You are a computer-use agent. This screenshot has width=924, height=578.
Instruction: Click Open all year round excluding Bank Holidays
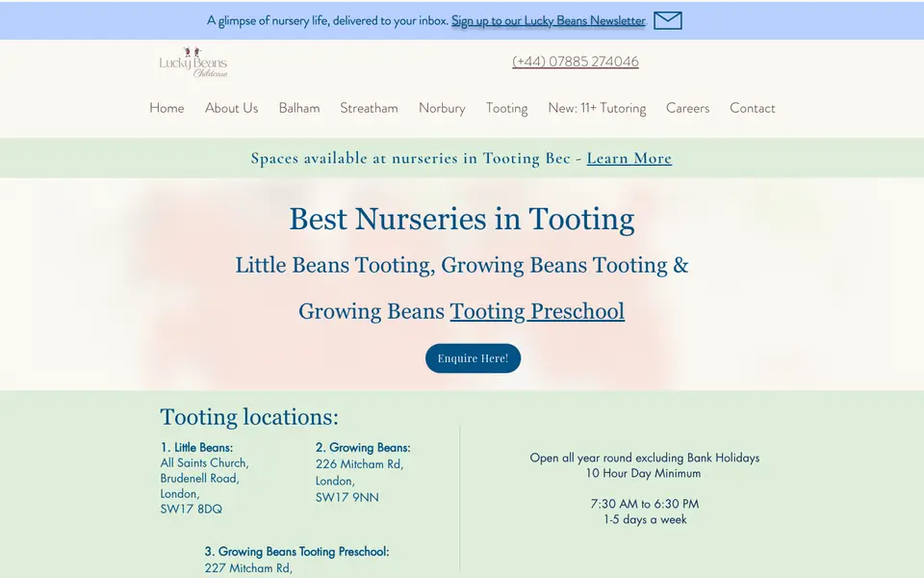click(x=645, y=458)
